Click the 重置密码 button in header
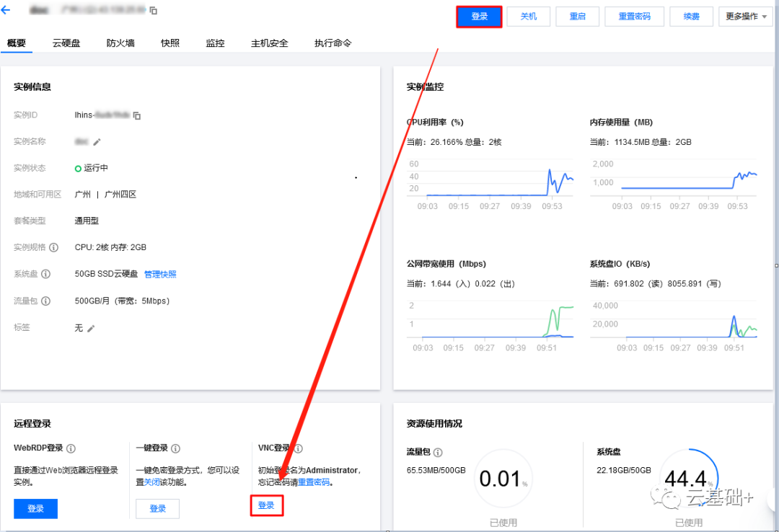The height and width of the screenshot is (532, 779). [x=635, y=17]
